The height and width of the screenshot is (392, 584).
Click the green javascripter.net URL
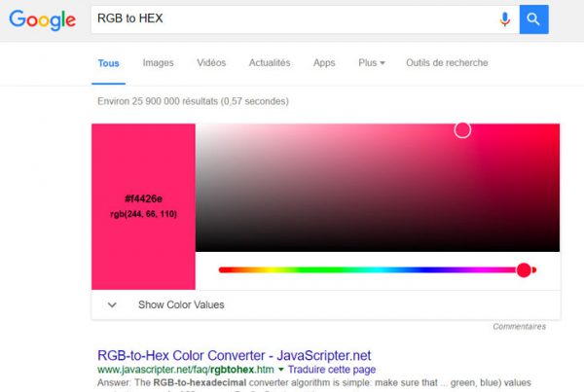(x=186, y=370)
